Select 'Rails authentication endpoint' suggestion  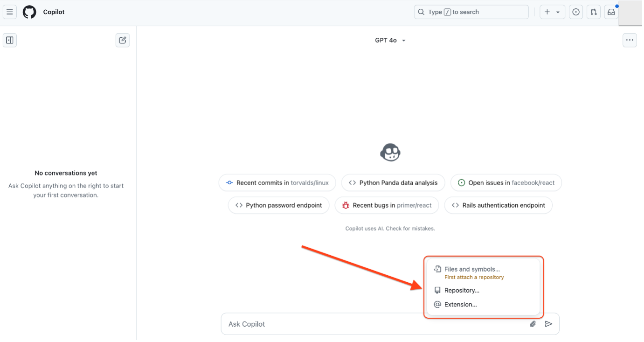click(498, 205)
